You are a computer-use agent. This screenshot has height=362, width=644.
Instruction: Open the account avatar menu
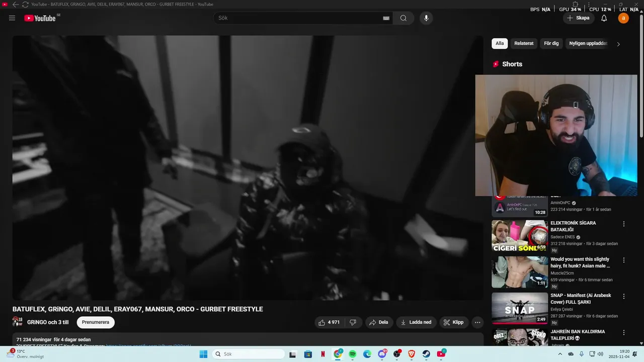click(623, 18)
